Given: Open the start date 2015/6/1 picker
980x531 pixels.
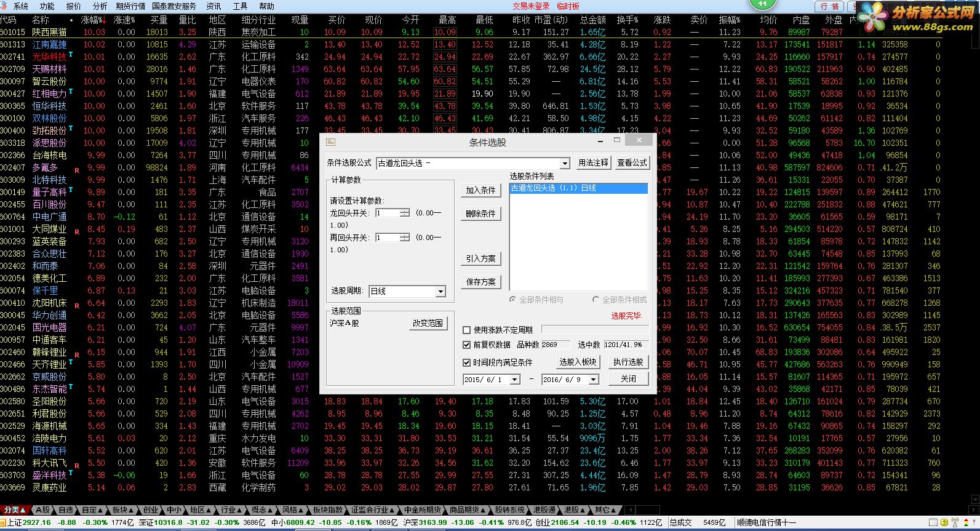Looking at the screenshot, I should click(x=515, y=380).
